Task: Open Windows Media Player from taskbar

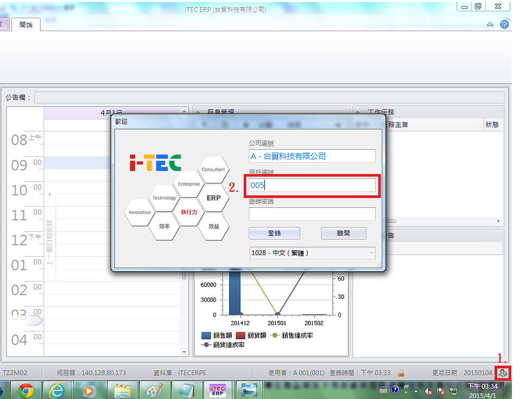Action: click(88, 390)
